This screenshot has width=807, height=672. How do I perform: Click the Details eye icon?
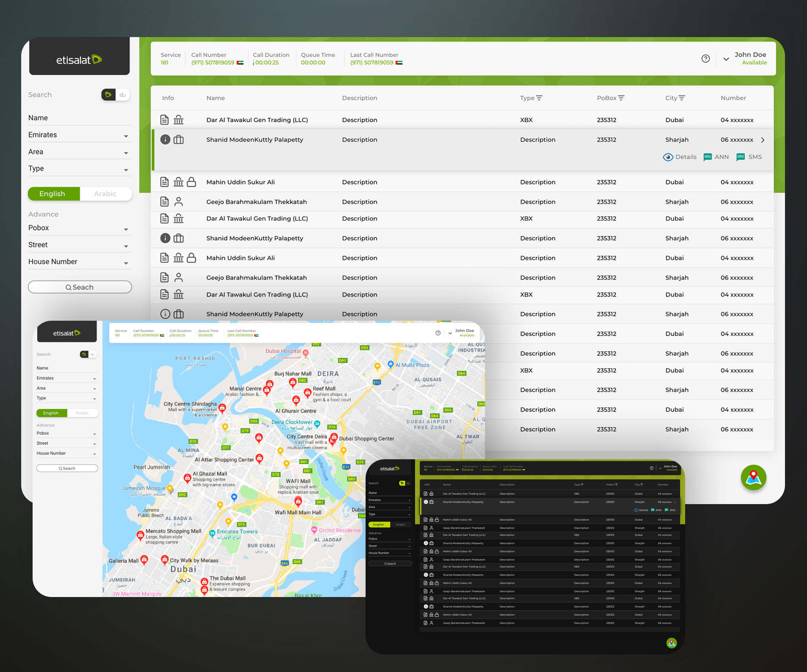point(668,157)
